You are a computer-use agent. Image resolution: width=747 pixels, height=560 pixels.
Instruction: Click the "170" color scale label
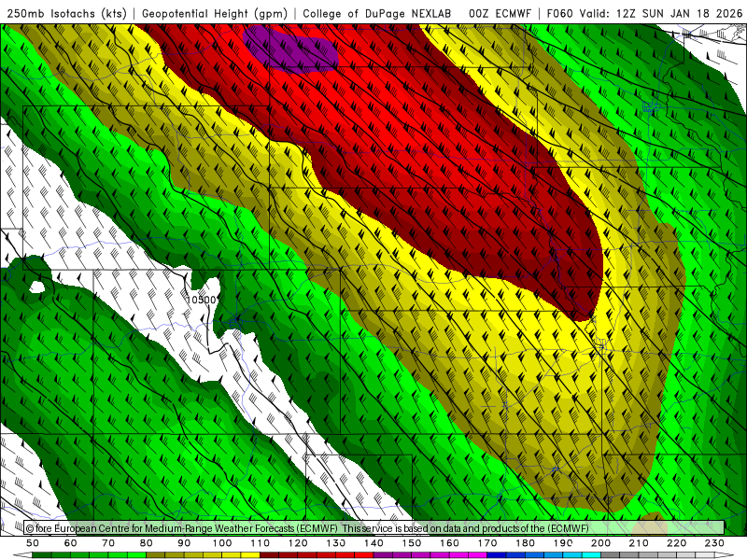[487, 543]
